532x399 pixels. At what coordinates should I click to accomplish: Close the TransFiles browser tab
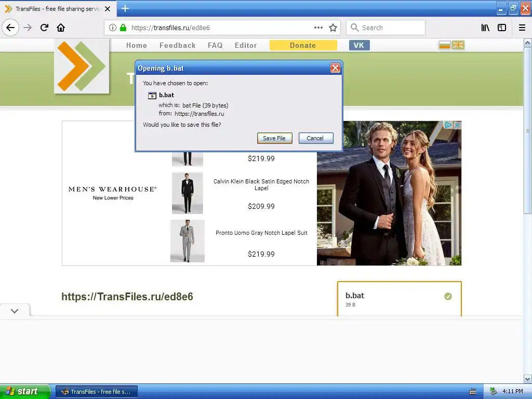pyautogui.click(x=108, y=9)
